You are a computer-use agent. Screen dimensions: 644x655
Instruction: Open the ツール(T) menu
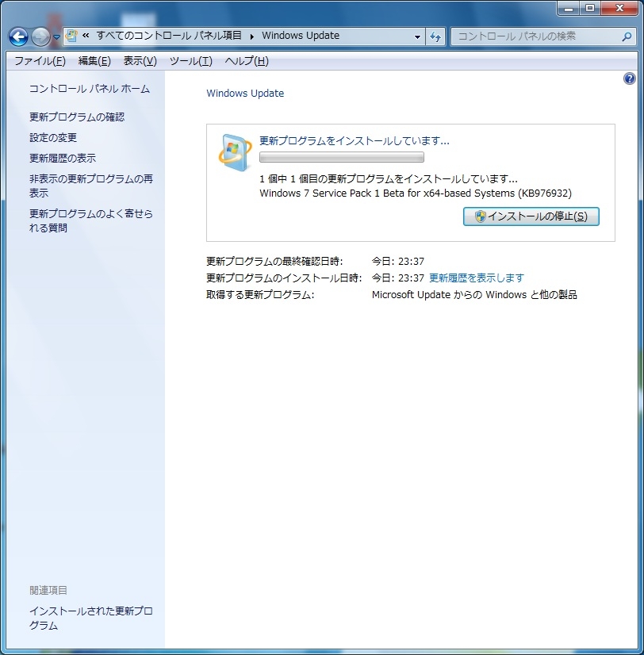191,61
